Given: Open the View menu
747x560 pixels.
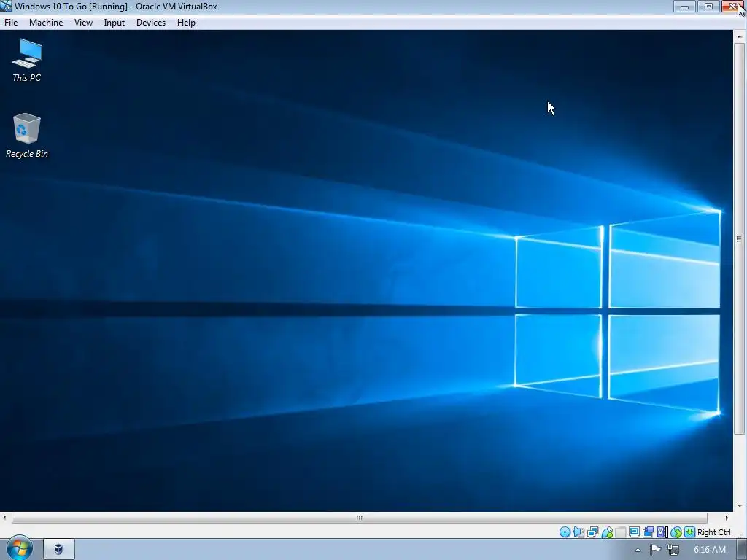Looking at the screenshot, I should (x=83, y=23).
